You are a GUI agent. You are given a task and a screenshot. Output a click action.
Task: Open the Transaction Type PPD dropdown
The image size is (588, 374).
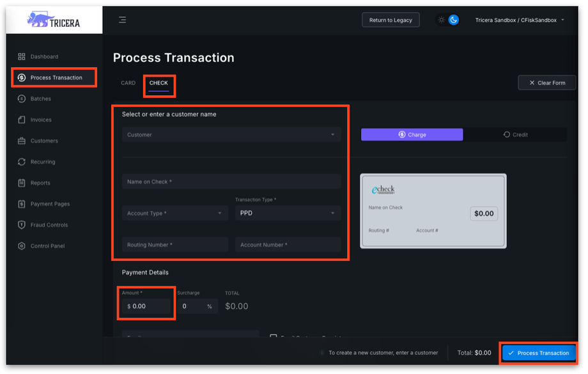[288, 214]
